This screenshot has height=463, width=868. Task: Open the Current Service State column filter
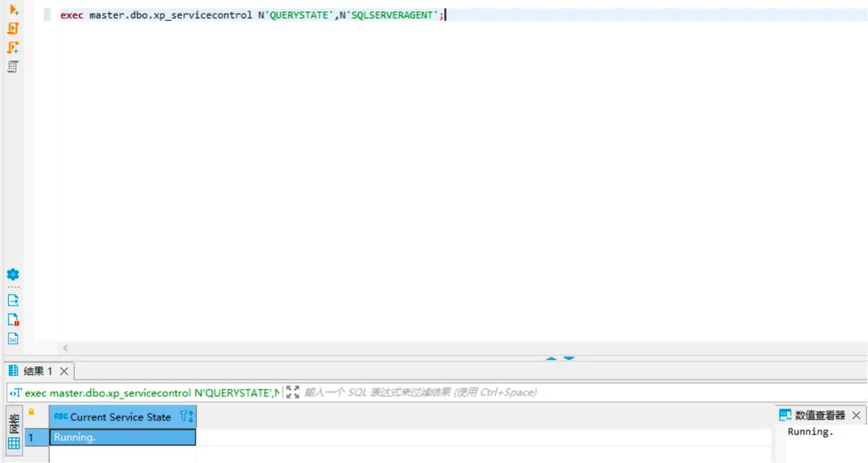click(x=186, y=416)
